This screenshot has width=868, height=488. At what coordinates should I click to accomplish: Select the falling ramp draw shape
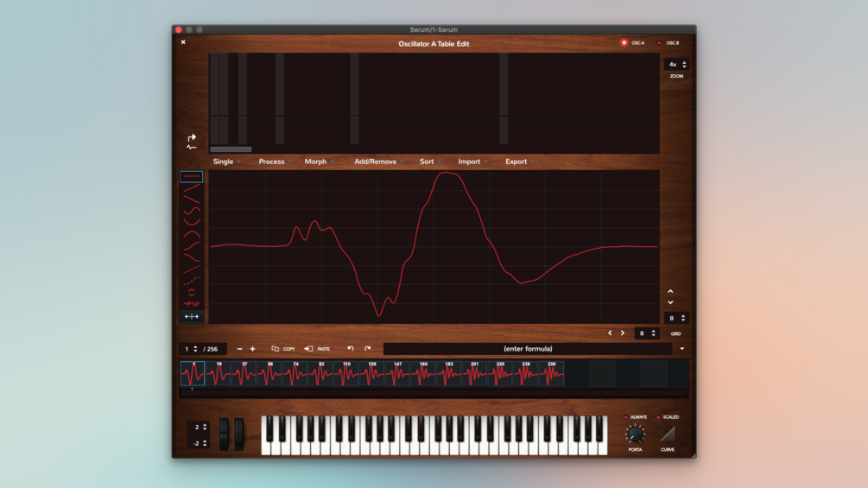click(x=192, y=200)
